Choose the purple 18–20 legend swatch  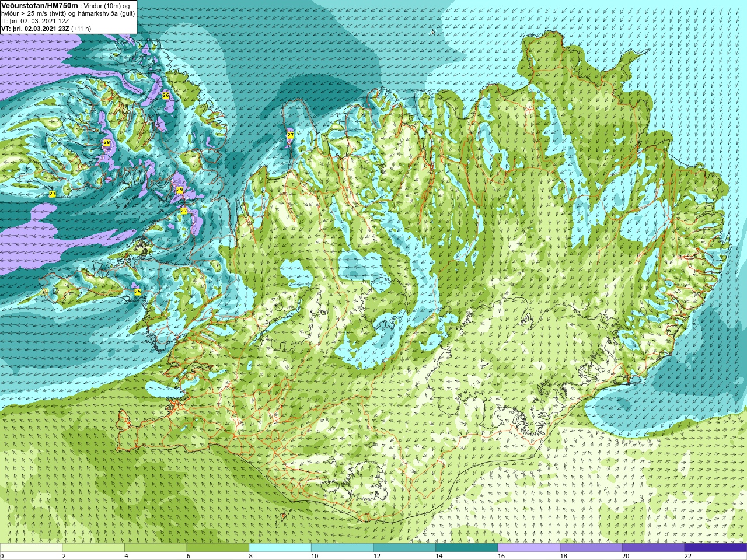pos(591,548)
